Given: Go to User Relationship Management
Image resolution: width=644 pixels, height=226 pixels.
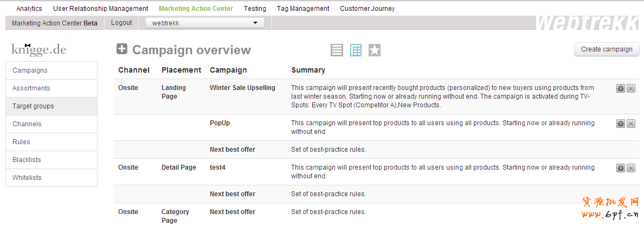Looking at the screenshot, I should [101, 9].
